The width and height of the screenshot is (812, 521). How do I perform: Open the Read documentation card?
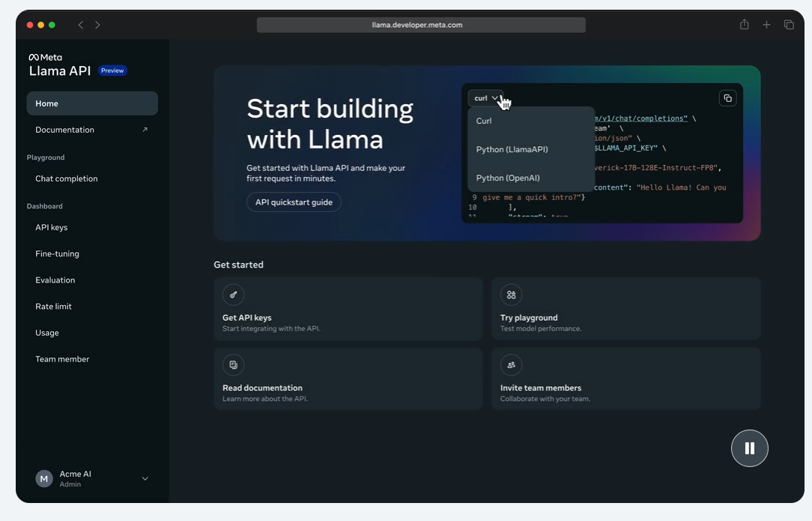point(348,379)
